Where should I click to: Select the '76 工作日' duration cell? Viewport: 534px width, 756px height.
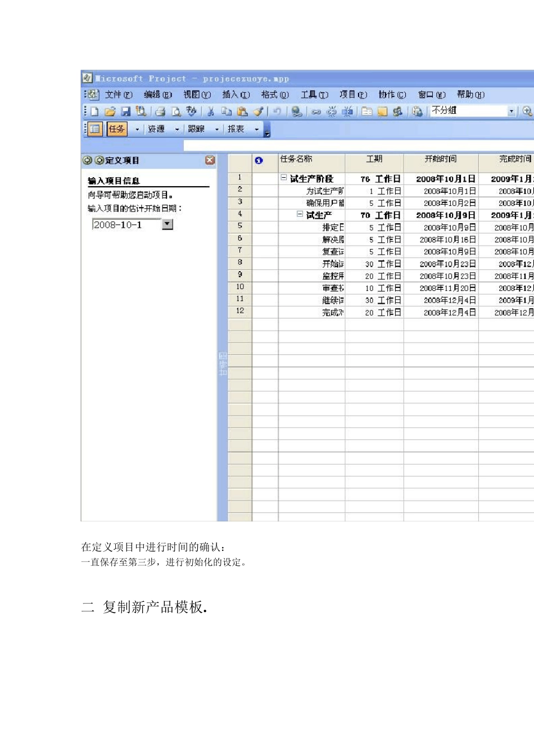pos(374,179)
